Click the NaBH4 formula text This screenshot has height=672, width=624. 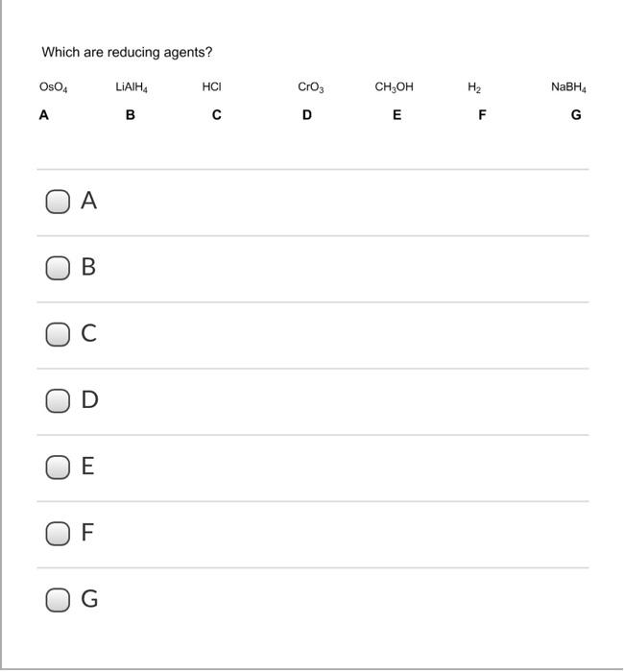pos(568,87)
